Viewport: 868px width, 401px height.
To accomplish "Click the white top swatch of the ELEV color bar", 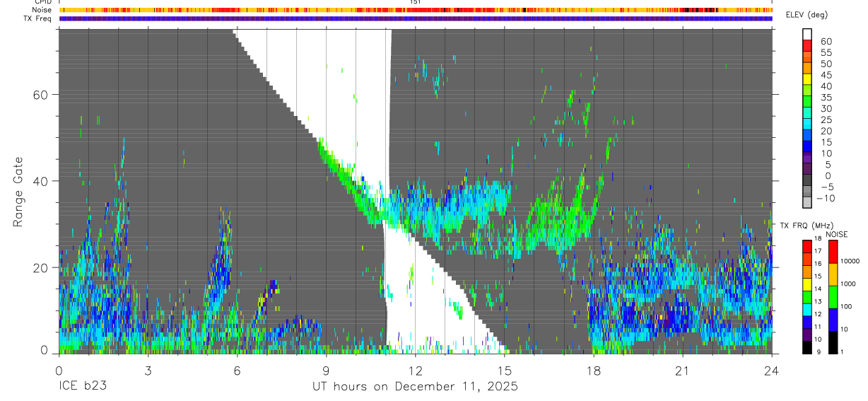I will [x=808, y=34].
